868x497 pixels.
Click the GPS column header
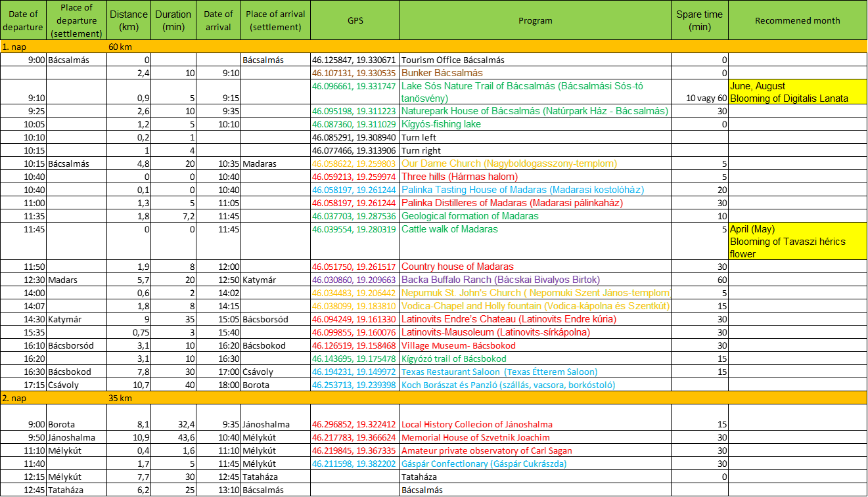[355, 20]
